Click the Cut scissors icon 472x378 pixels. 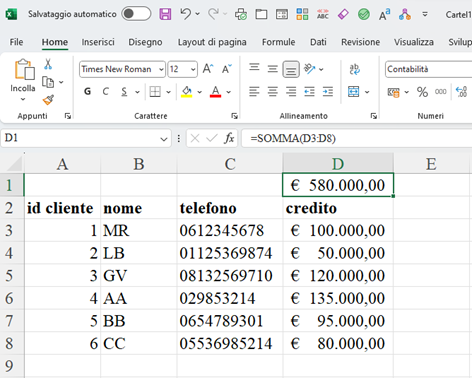click(48, 64)
